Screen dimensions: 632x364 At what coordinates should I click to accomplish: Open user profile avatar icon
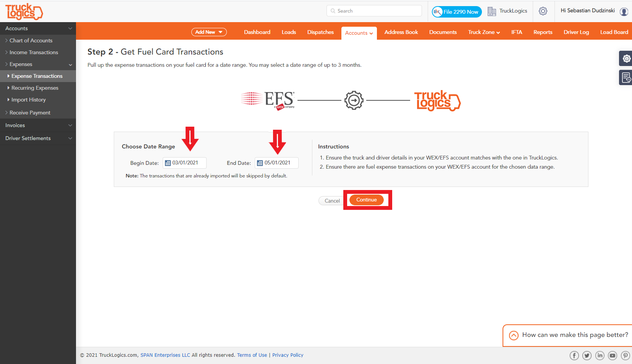pyautogui.click(x=624, y=12)
